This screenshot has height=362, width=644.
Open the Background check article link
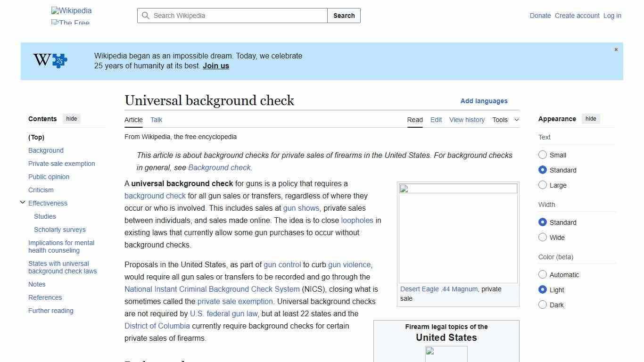pyautogui.click(x=219, y=167)
